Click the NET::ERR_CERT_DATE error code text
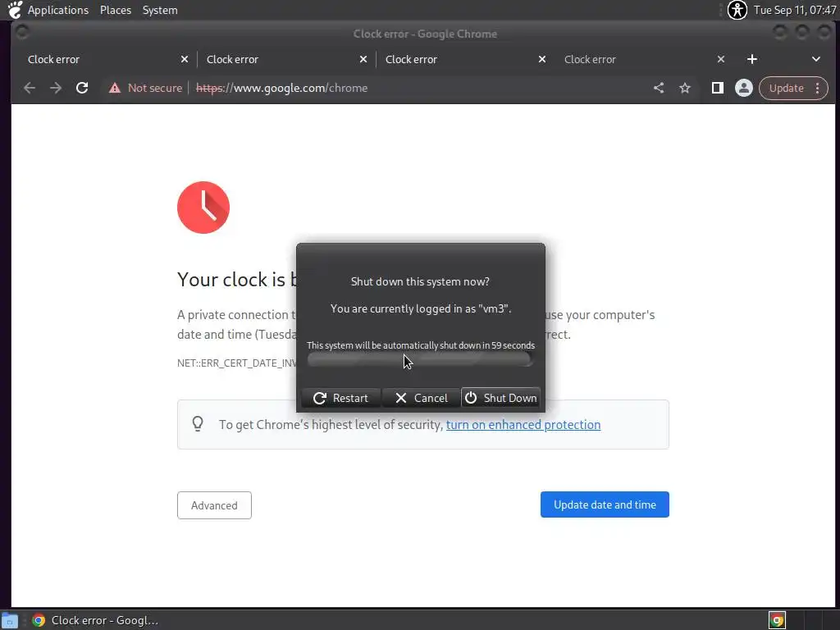840x630 pixels. pyautogui.click(x=237, y=363)
